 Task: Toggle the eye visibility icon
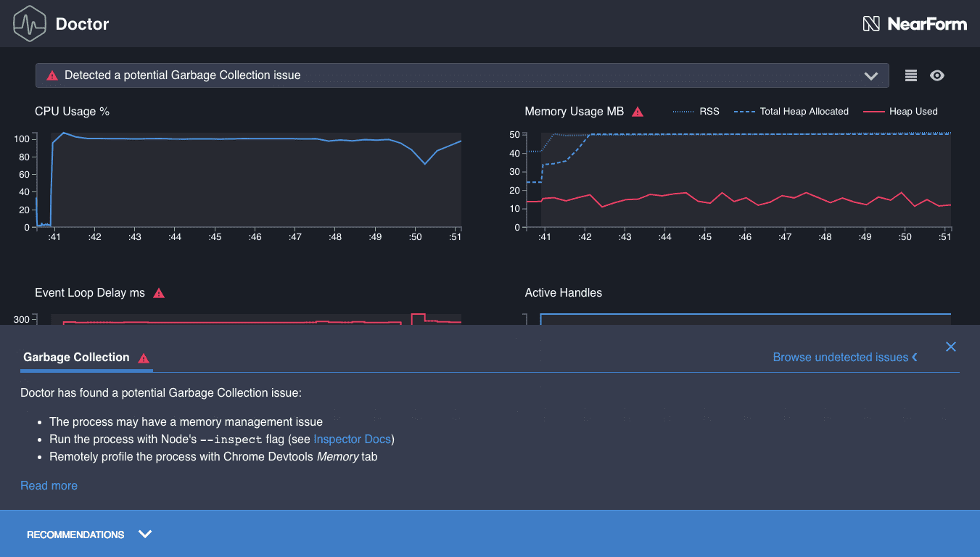coord(937,75)
